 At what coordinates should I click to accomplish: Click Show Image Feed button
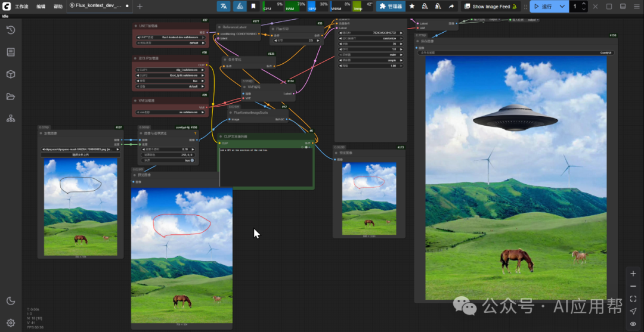[x=490, y=6]
